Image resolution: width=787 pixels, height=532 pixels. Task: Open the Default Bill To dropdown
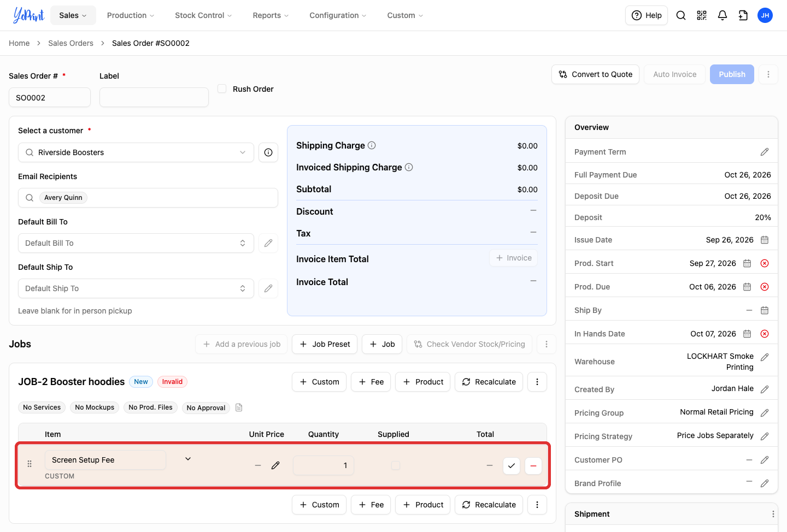136,243
